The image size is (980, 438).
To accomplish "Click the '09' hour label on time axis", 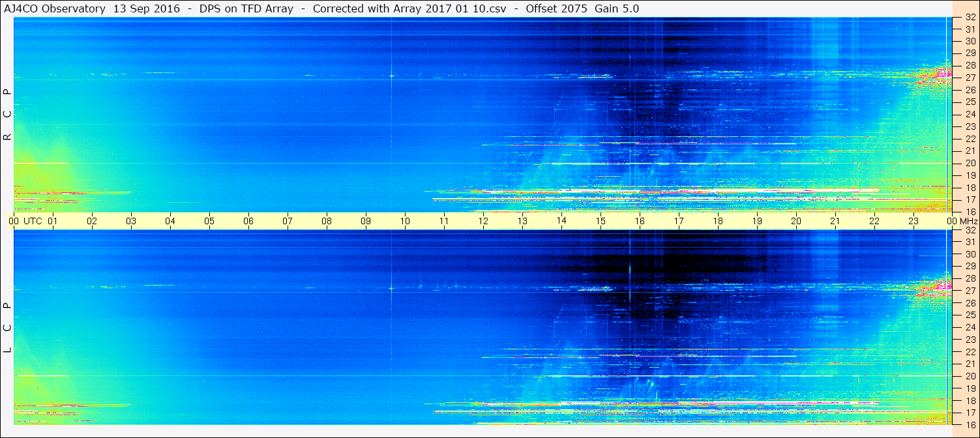I will coord(366,221).
